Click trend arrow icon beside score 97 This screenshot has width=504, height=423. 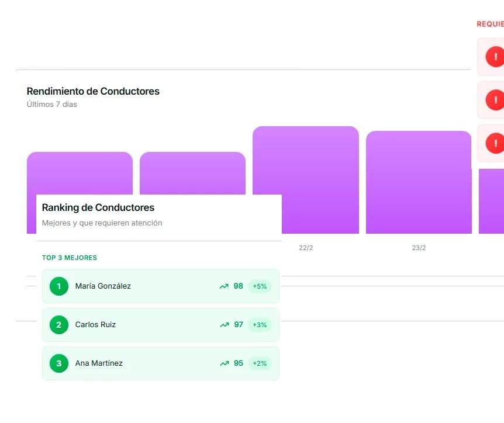(225, 325)
